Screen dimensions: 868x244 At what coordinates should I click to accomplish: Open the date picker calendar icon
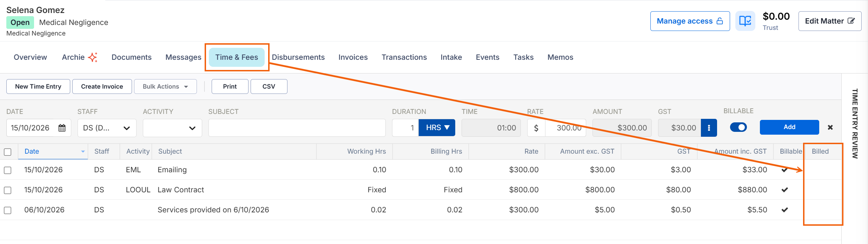pos(62,128)
